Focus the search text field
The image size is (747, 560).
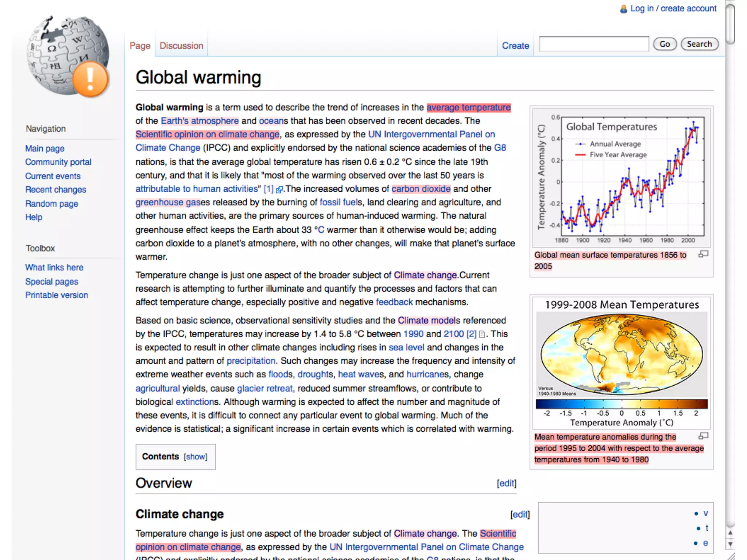tap(594, 44)
